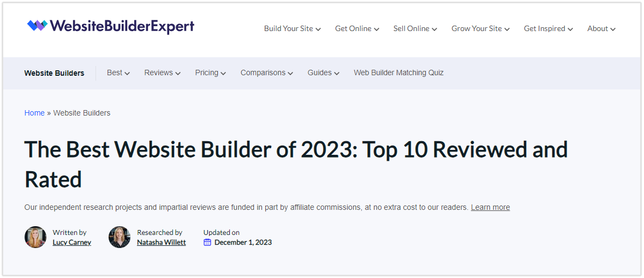644x278 pixels.
Task: Click Lucy Carney's author photo
Action: 35,237
